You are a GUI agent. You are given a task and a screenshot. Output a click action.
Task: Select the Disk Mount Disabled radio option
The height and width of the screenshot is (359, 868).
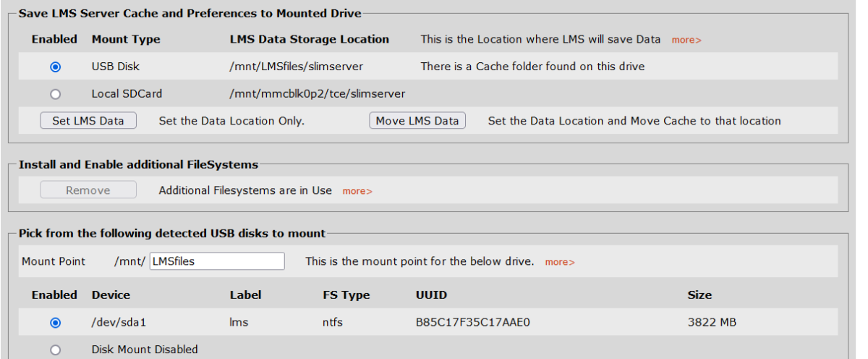click(55, 350)
